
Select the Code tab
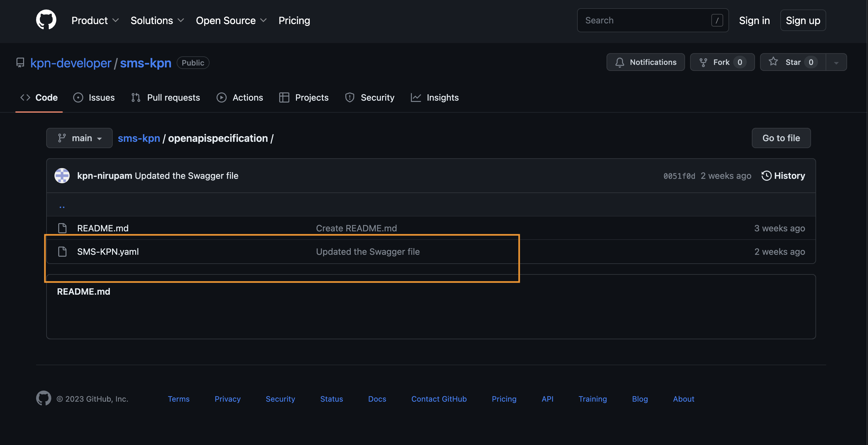(39, 97)
